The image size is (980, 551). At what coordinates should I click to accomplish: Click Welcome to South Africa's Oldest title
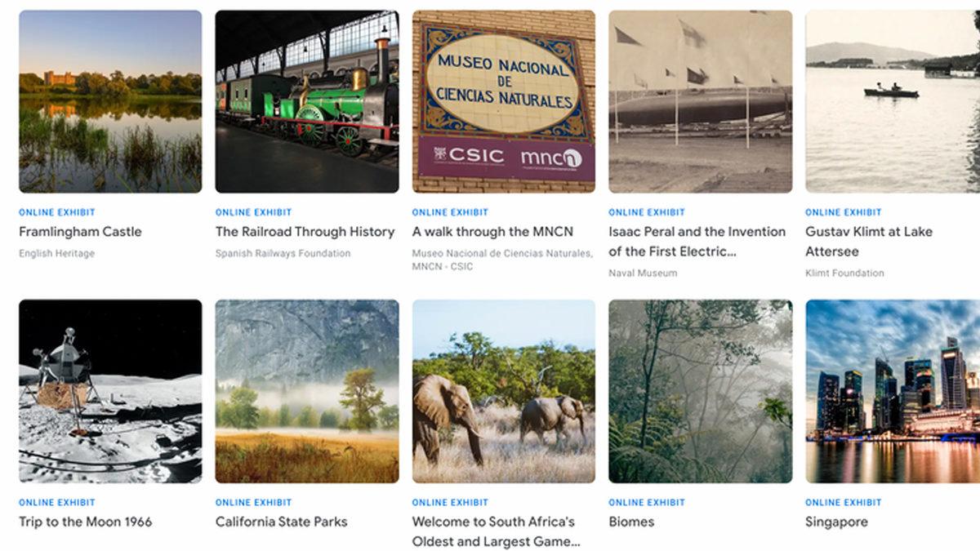497,531
